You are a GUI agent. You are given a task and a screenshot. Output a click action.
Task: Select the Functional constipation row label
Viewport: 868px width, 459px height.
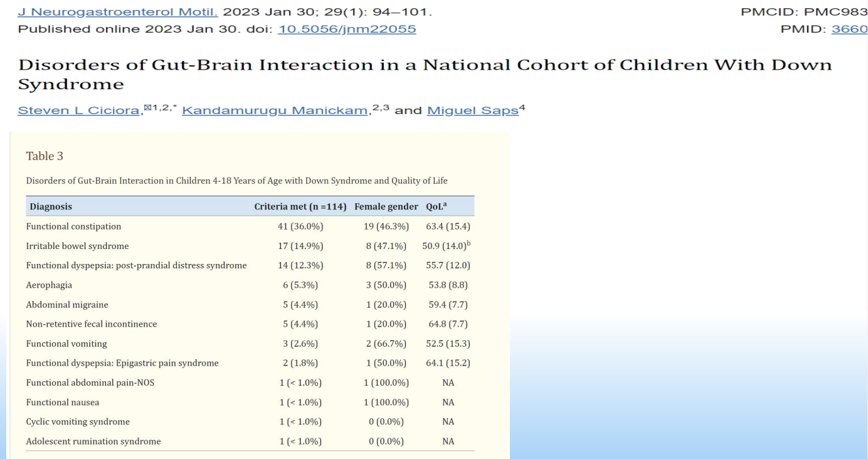pos(73,226)
